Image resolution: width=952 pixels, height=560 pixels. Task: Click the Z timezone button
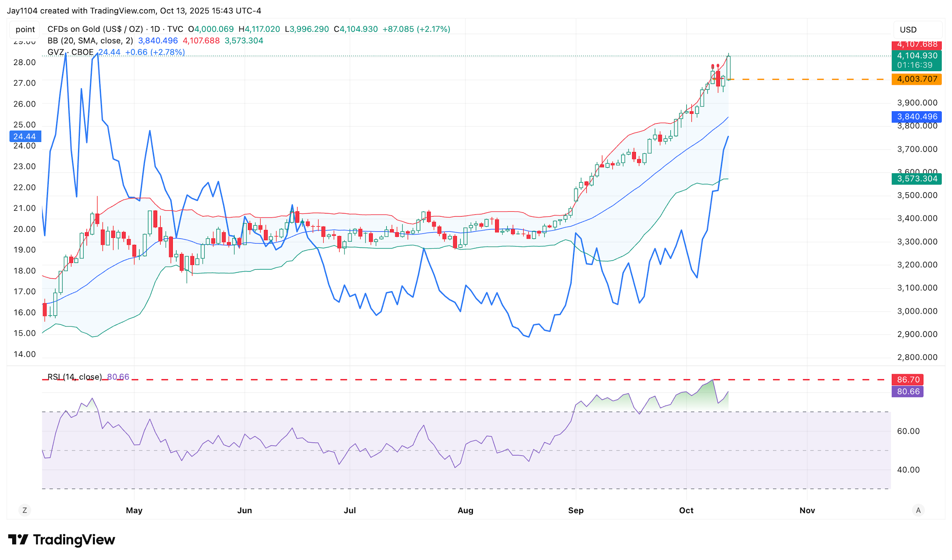click(x=25, y=510)
